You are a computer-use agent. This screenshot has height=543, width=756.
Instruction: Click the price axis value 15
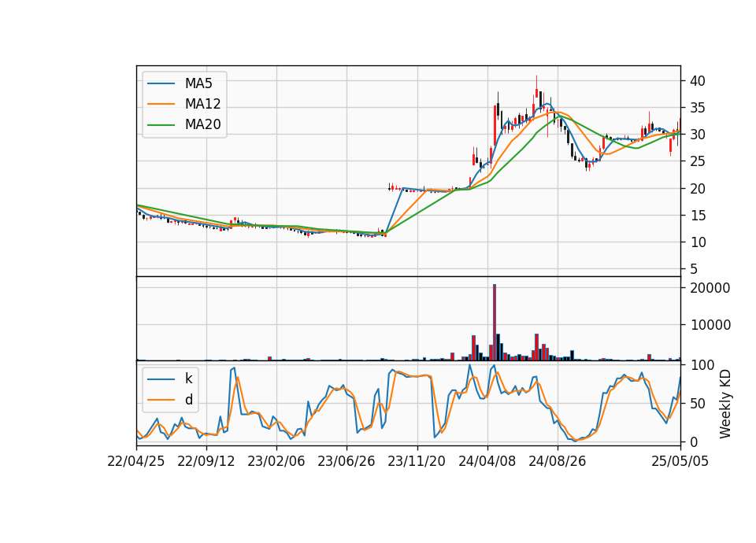pos(697,216)
